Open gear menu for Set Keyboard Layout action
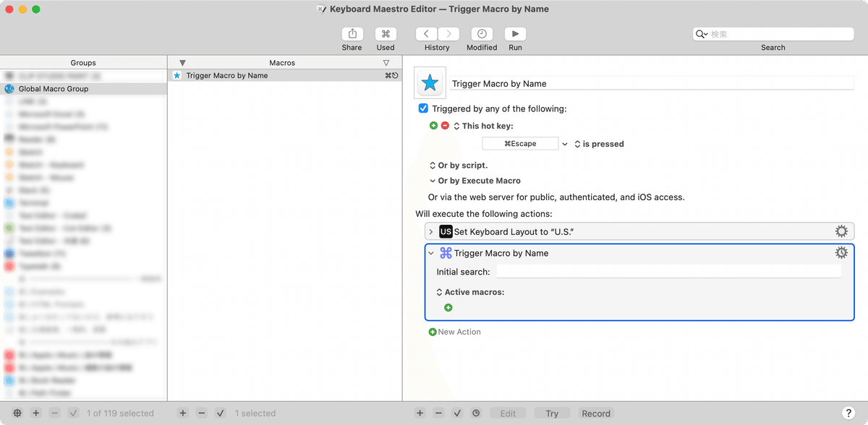 (x=841, y=231)
